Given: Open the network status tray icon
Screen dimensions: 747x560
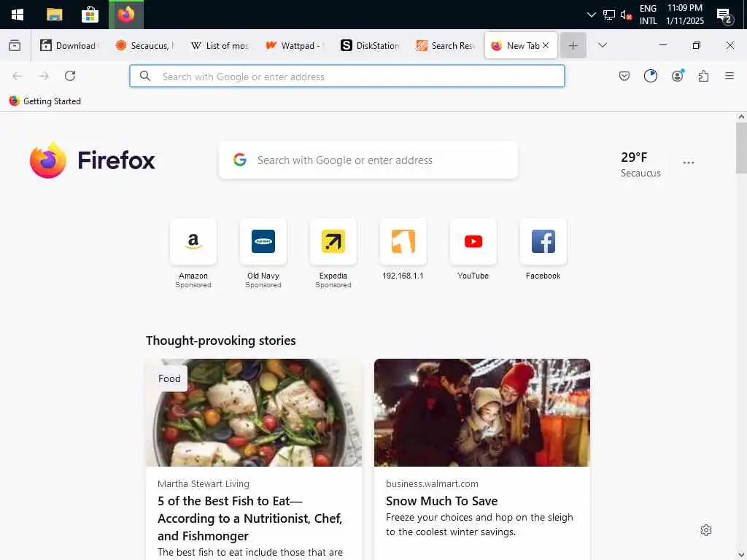Looking at the screenshot, I should coord(609,15).
